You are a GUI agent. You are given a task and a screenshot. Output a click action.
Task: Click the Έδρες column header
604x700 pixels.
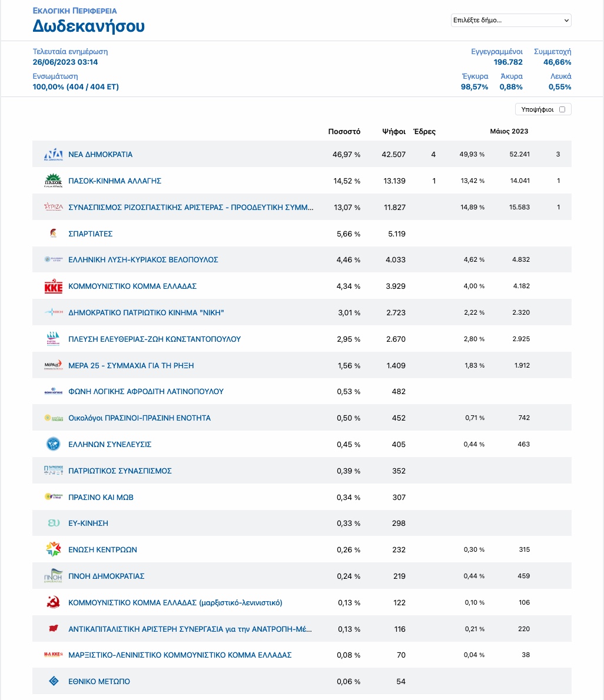point(424,131)
